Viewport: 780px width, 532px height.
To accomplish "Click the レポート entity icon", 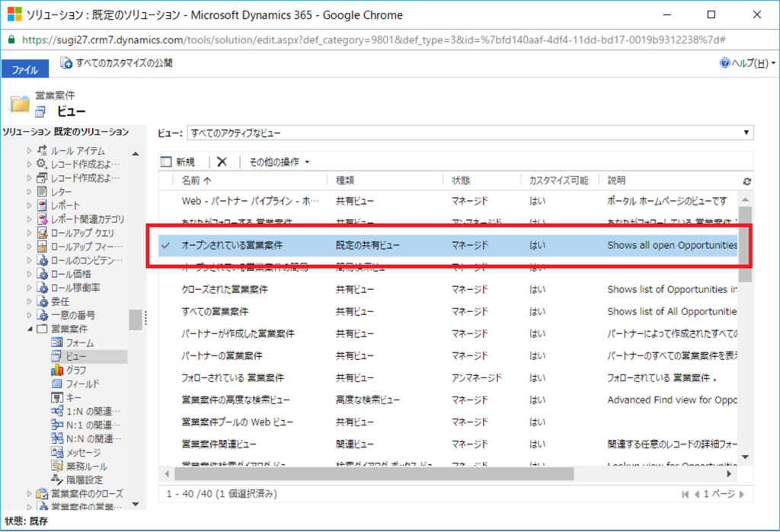I will [x=43, y=205].
